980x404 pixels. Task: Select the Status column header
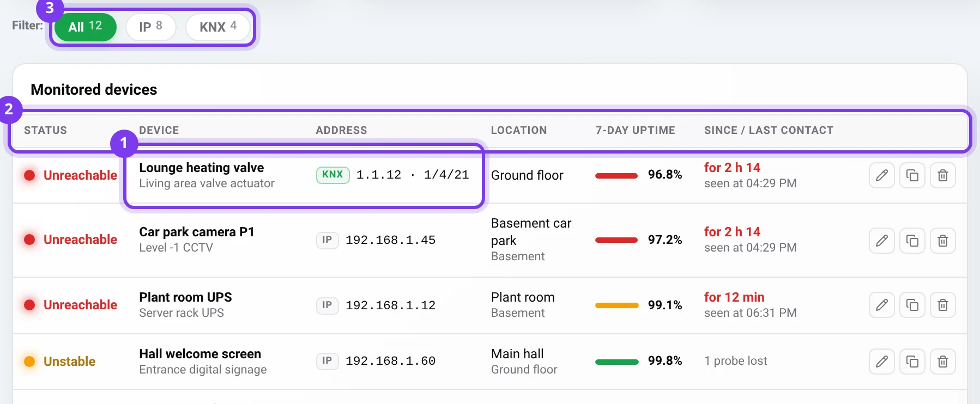(45, 130)
